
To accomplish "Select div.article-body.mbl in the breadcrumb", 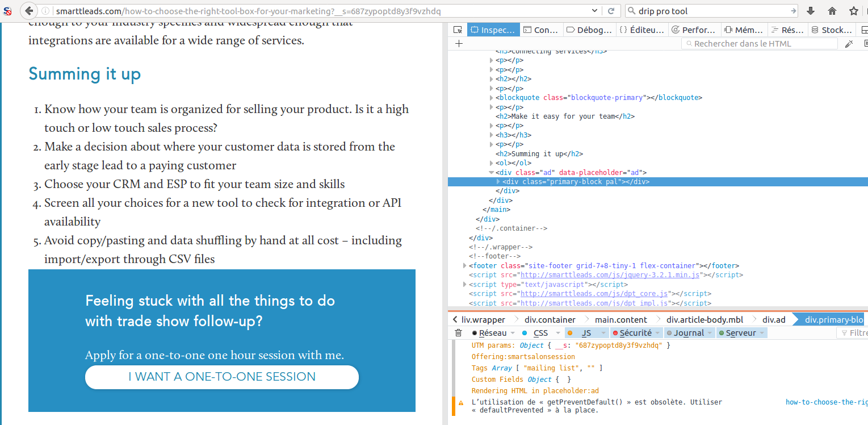I will pos(705,320).
